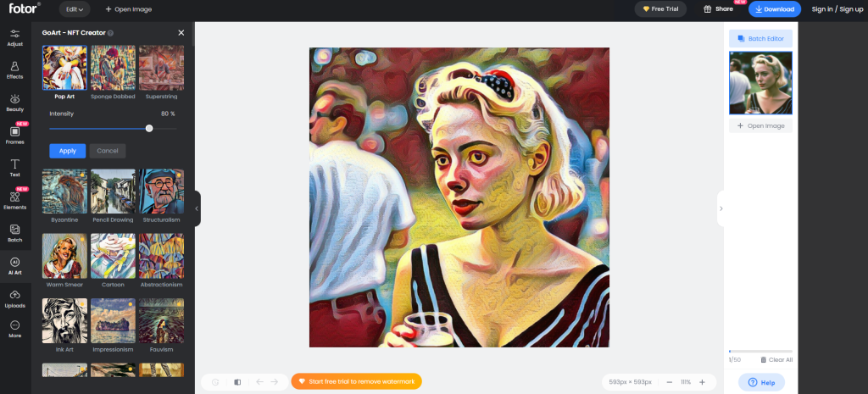
Task: Select the Text tool
Action: [x=15, y=169]
